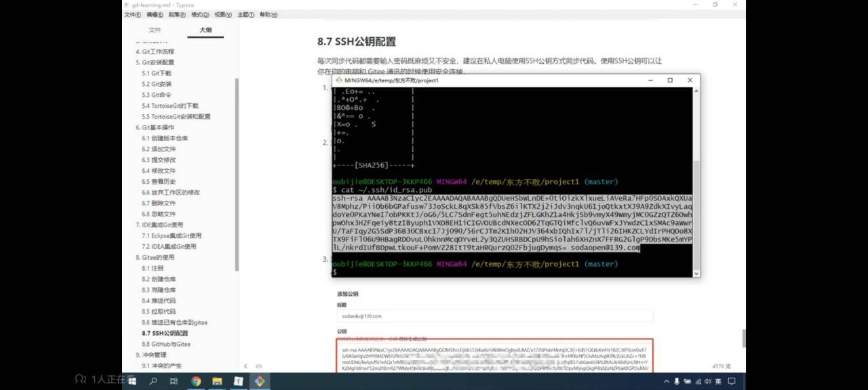The width and height of the screenshot is (868, 390).
Task: Open outline entry 5.5 TortoiseGit安装和配置
Action: pos(176,117)
